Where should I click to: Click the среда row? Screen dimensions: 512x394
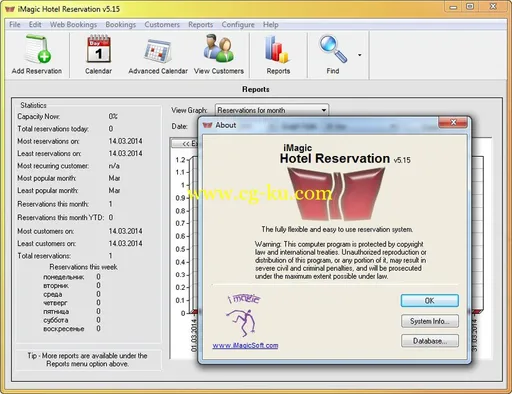tap(72, 294)
